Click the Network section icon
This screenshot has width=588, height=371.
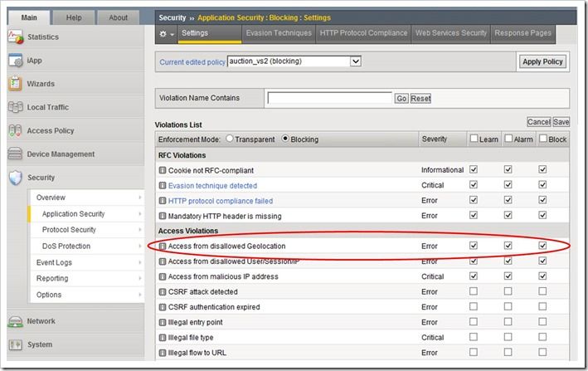(x=15, y=321)
